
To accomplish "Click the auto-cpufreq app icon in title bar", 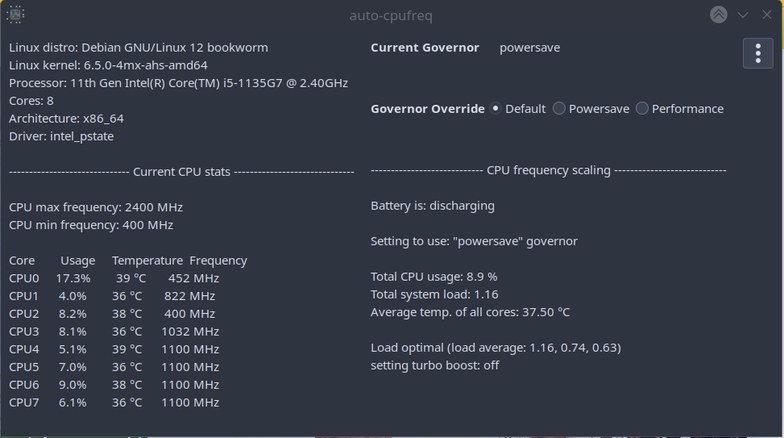I will [x=16, y=14].
